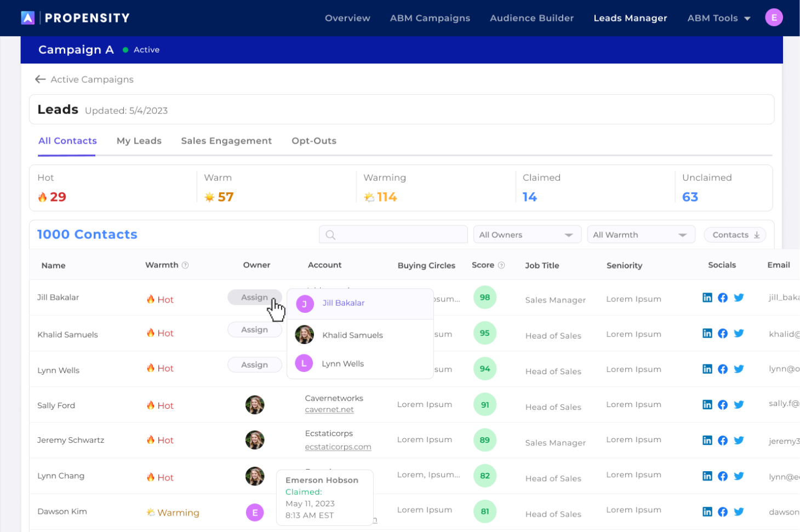Click the Active Campaigns back link
The height and width of the screenshot is (532, 800).
(x=92, y=79)
